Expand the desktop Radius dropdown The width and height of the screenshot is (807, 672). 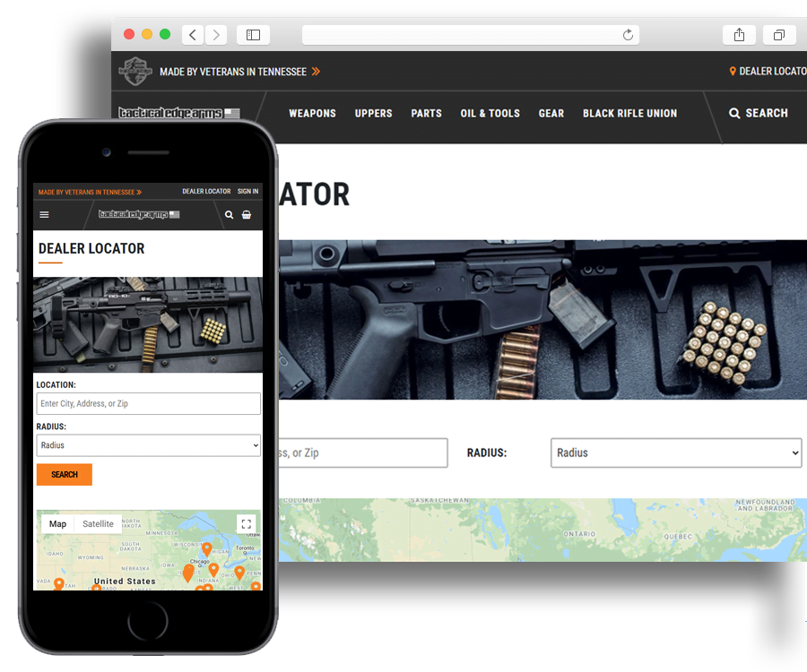676,453
